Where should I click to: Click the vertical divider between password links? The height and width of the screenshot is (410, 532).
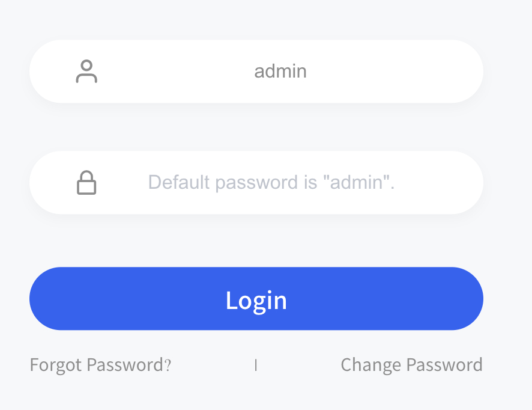256,365
